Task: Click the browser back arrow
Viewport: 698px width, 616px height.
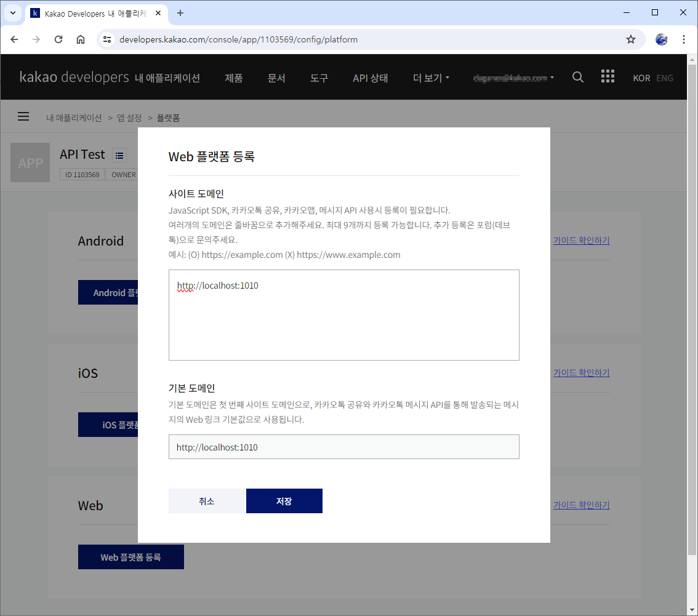Action: click(14, 39)
